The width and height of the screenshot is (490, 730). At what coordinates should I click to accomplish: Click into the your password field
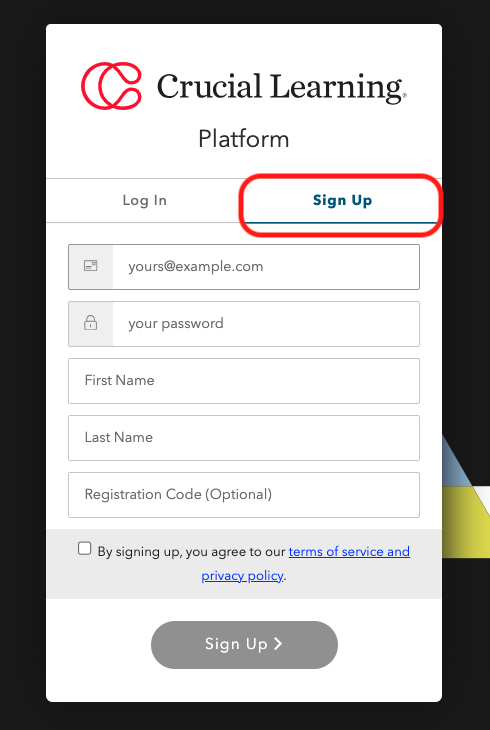pyautogui.click(x=244, y=324)
